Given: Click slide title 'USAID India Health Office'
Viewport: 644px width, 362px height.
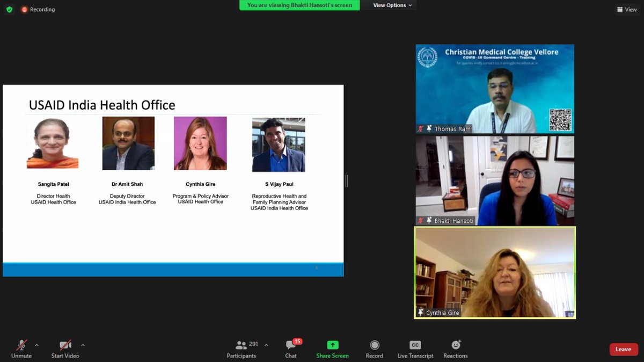Looking at the screenshot, I should point(102,105).
